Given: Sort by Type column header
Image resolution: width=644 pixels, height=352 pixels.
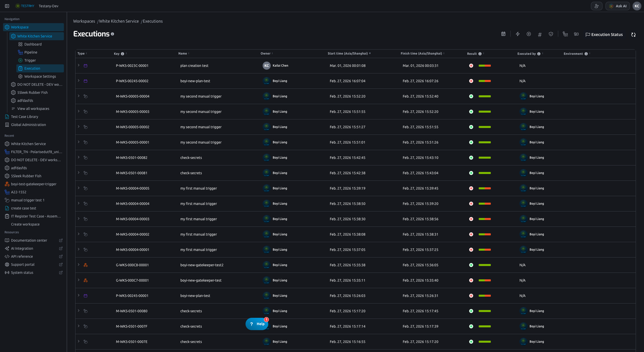Looking at the screenshot, I should tap(82, 54).
